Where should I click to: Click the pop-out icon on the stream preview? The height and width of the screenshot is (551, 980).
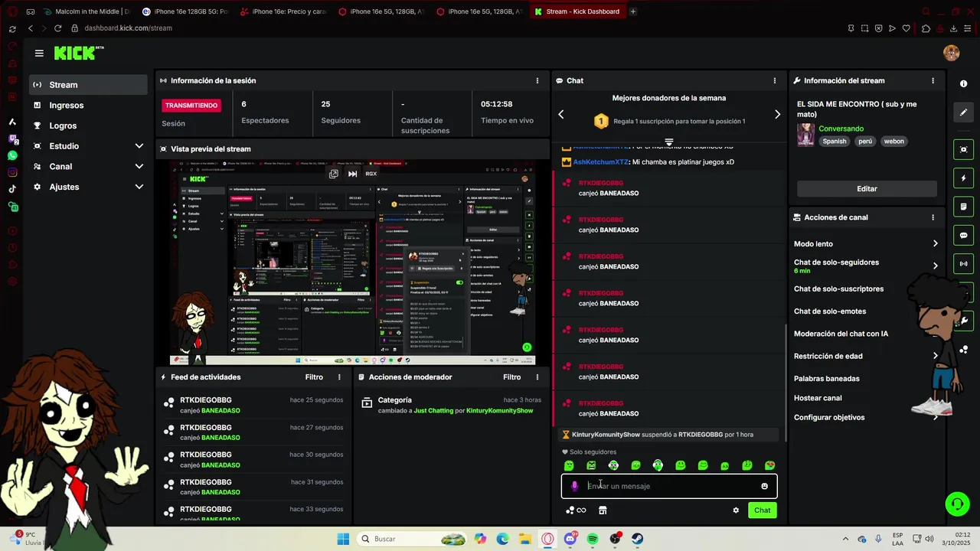(x=334, y=174)
